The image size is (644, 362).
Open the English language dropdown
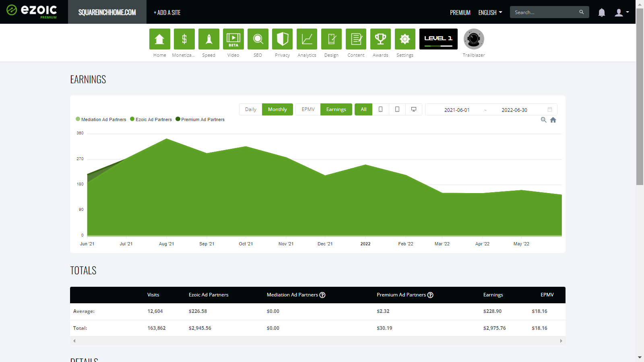click(490, 12)
